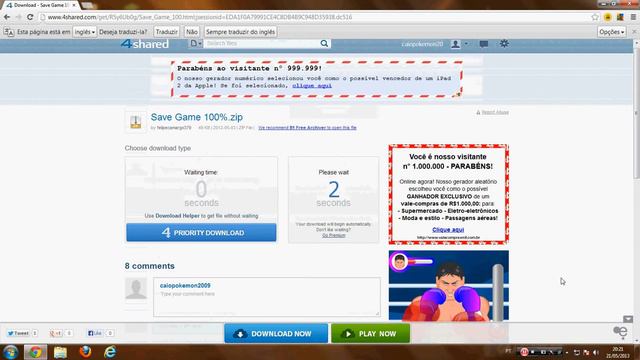Viewport: 640px width, 360px height.
Task: Click 'Clique aqui' in the vale-compras ad
Action: pos(448,230)
